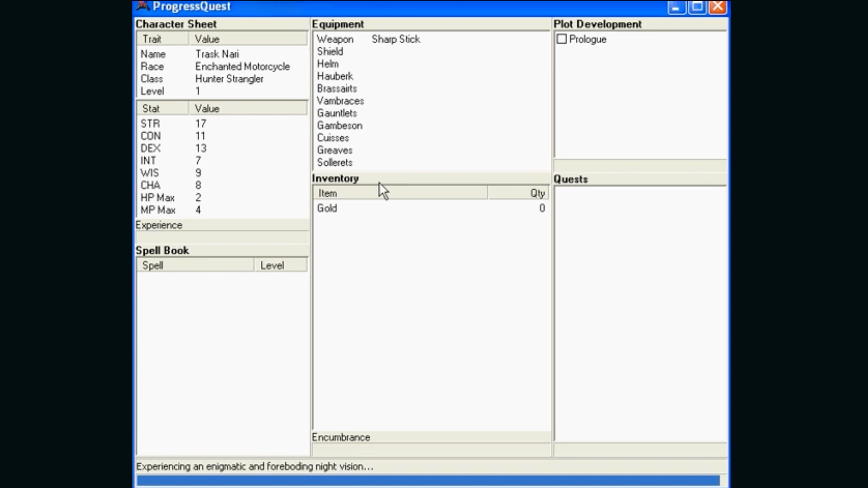The width and height of the screenshot is (868, 488).
Task: Close the ProgressQuest window
Action: [x=718, y=7]
